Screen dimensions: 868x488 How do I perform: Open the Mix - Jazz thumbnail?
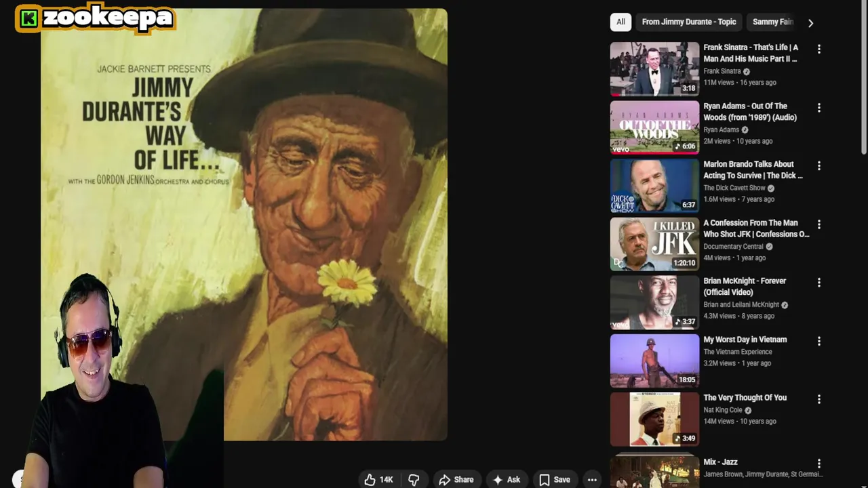[654, 471]
